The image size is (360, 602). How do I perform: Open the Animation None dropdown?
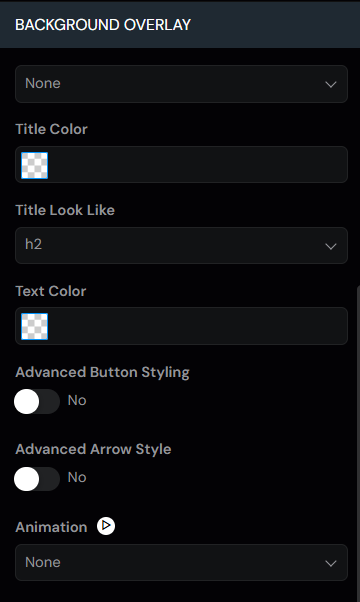[x=181, y=562]
